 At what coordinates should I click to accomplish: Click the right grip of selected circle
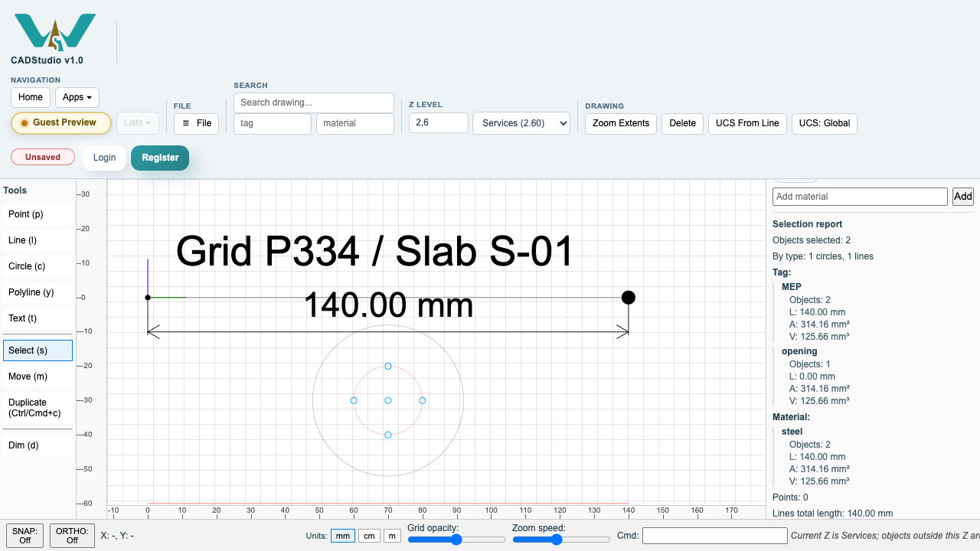click(423, 400)
